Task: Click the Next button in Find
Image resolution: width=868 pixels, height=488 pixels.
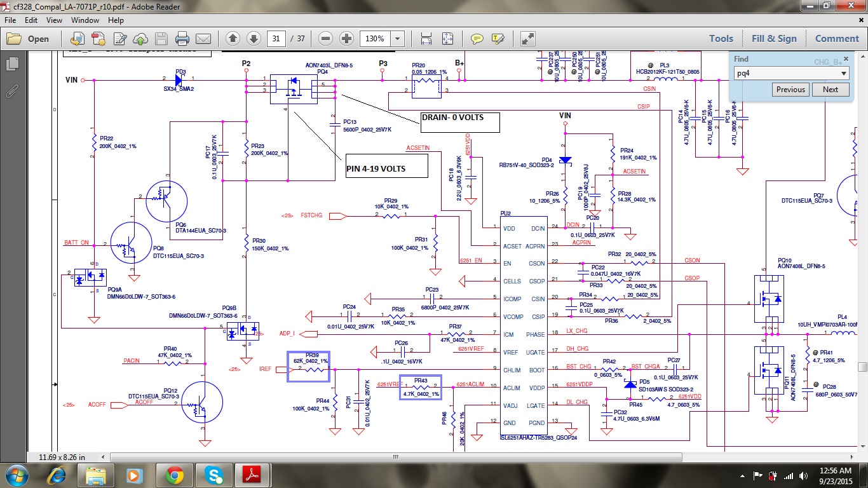Action: [831, 90]
